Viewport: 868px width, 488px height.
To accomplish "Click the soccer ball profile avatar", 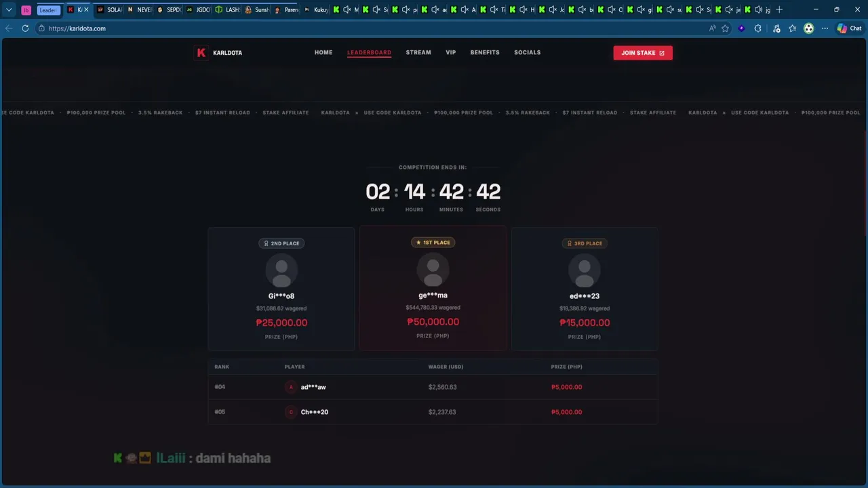I will 808,28.
